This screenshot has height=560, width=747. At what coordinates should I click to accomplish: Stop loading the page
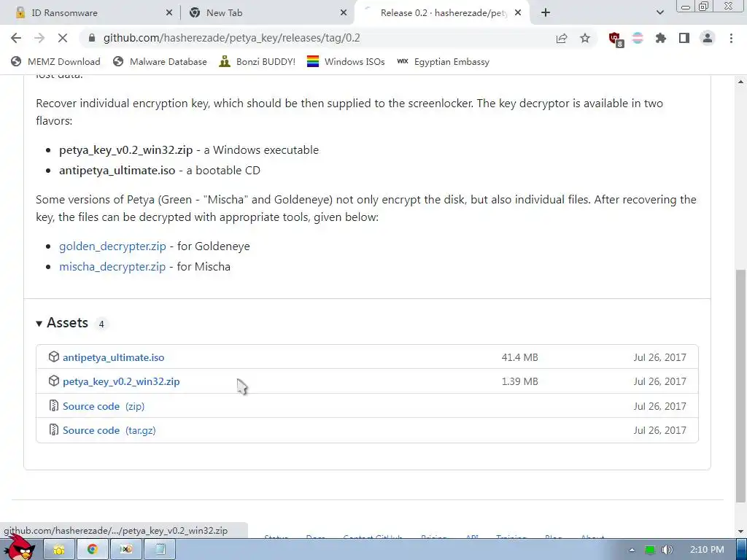[63, 38]
